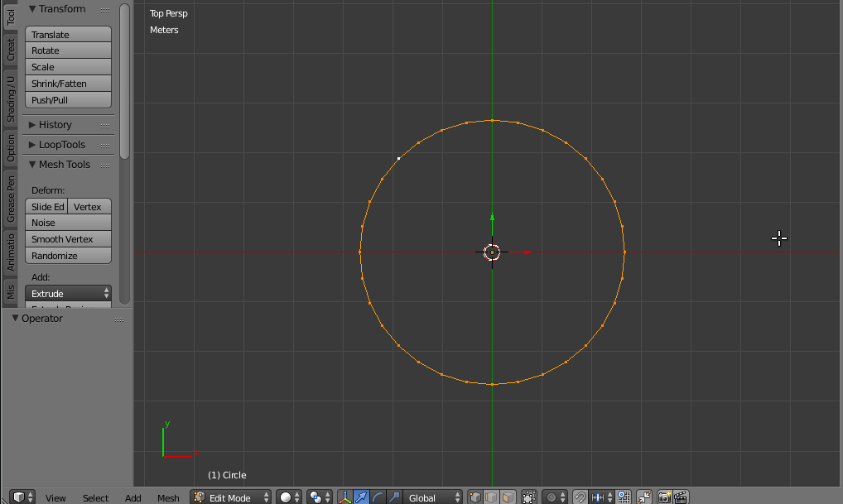Click the Translate button

(68, 35)
